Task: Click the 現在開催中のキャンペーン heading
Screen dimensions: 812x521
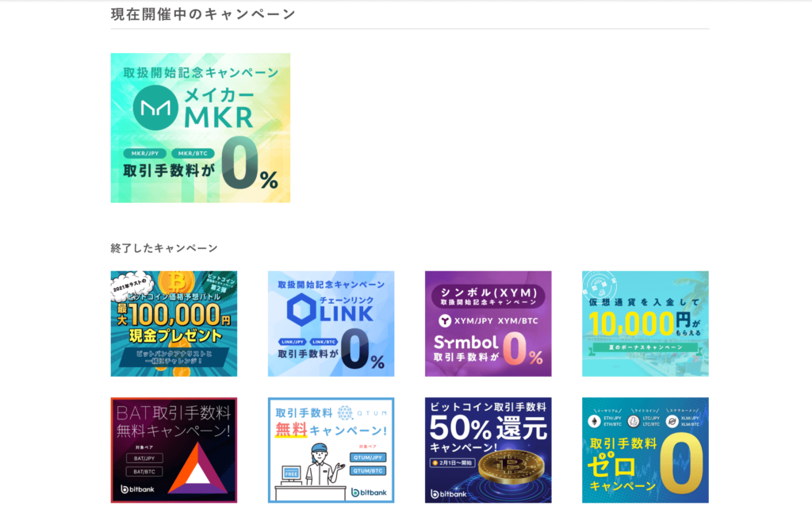Action: click(203, 14)
